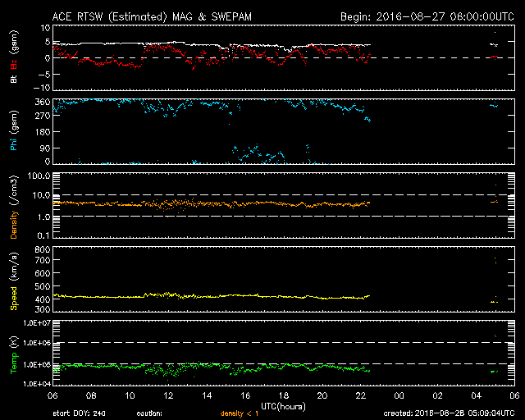Click the '02' hour label on time axis
Screen dimensions: 525x420
pos(437,396)
